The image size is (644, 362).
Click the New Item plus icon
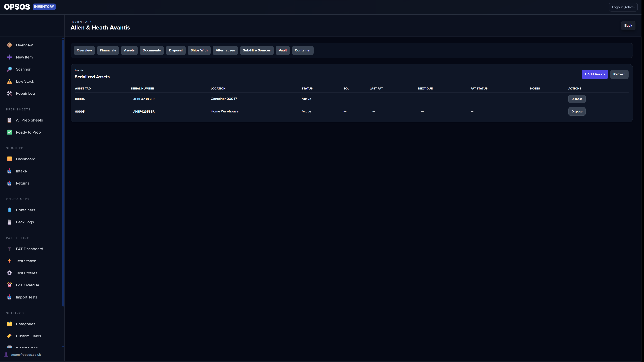pyautogui.click(x=9, y=57)
